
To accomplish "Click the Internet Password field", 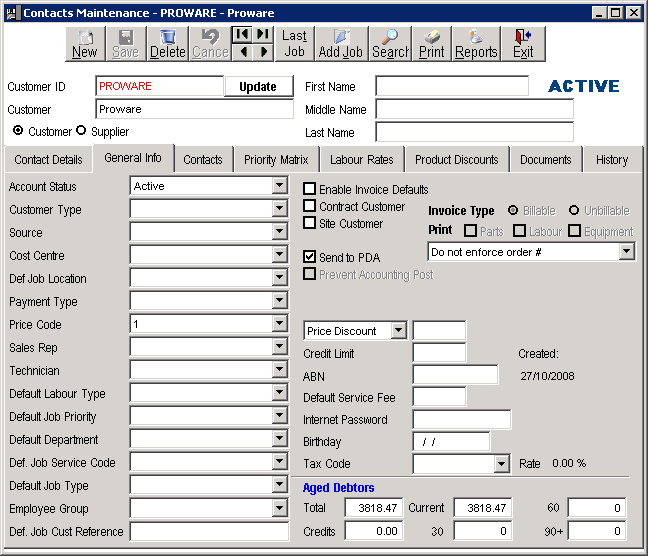I will [462, 420].
